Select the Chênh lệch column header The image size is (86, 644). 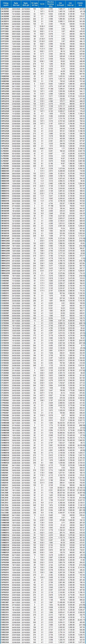click(80, 4)
